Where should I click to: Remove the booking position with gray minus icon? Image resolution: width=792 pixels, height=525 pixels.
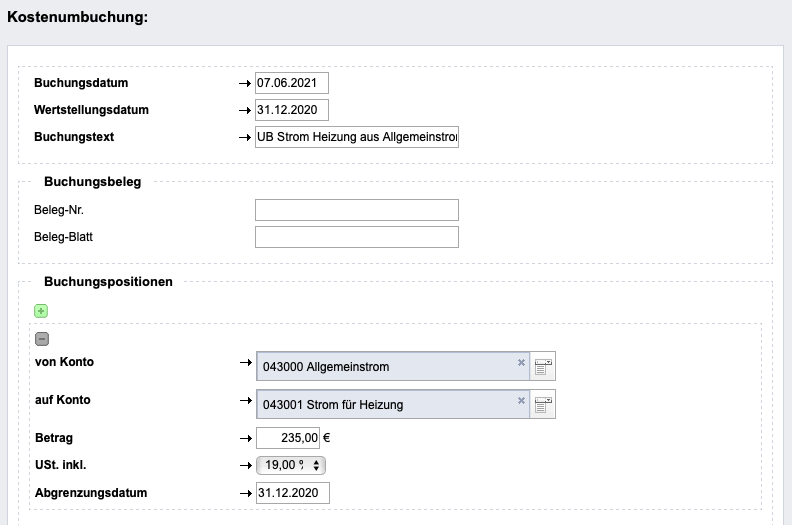(x=42, y=339)
